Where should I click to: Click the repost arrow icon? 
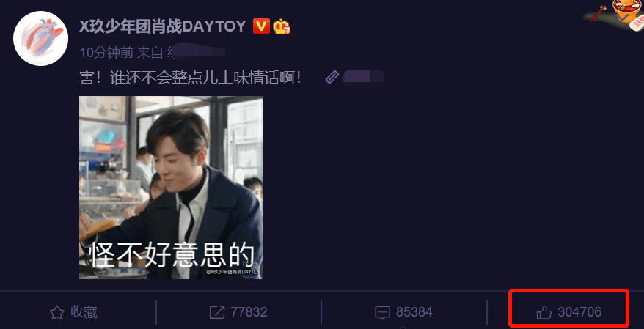(x=217, y=313)
